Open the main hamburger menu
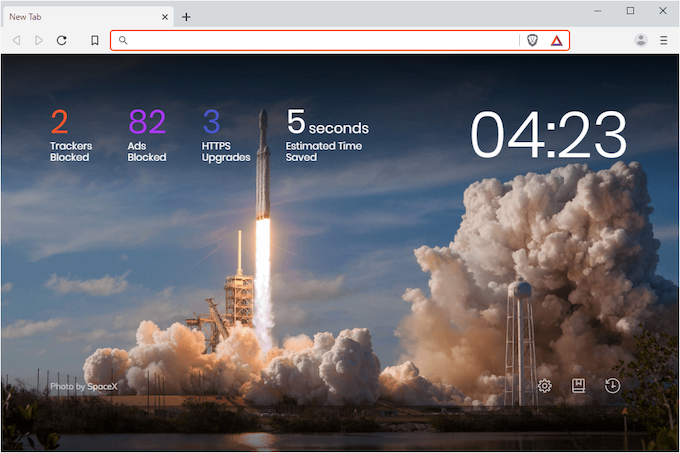The width and height of the screenshot is (680, 453). coord(664,40)
